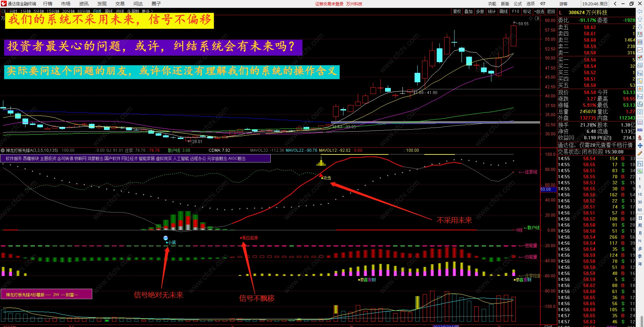Open the line trend chart sidebar icon

(640, 50)
